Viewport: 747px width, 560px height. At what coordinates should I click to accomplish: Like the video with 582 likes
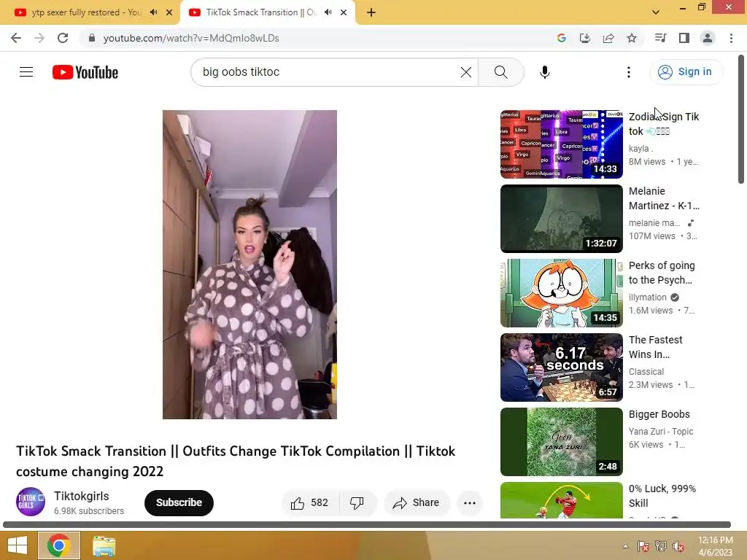[x=309, y=503]
